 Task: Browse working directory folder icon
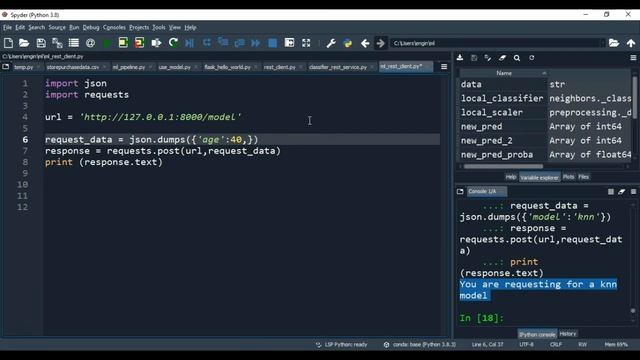tap(614, 43)
